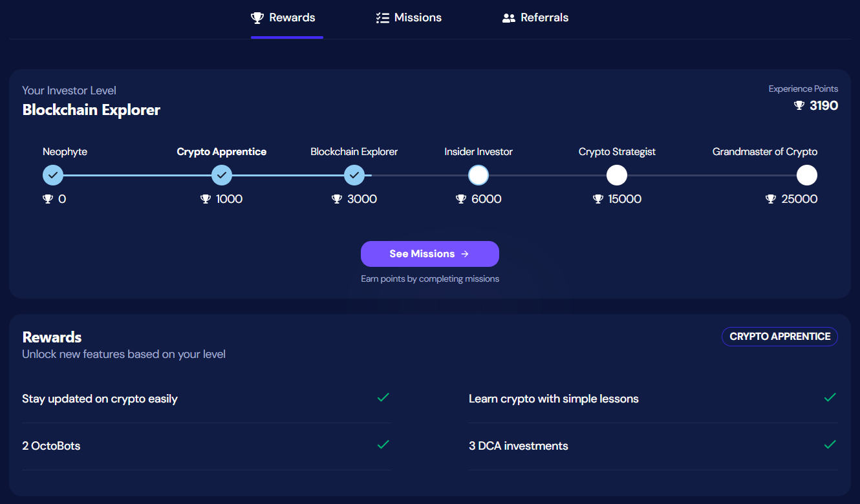Click the Stay updated on crypto easily row
This screenshot has height=504, width=860.
pyautogui.click(x=206, y=399)
